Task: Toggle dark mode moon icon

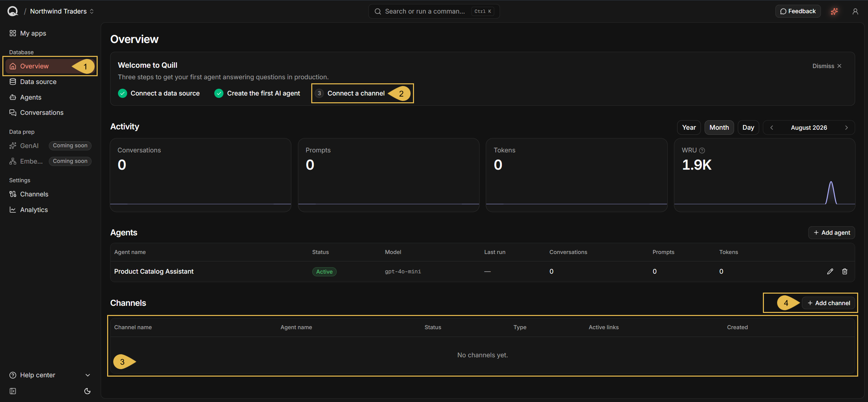Action: click(x=87, y=391)
